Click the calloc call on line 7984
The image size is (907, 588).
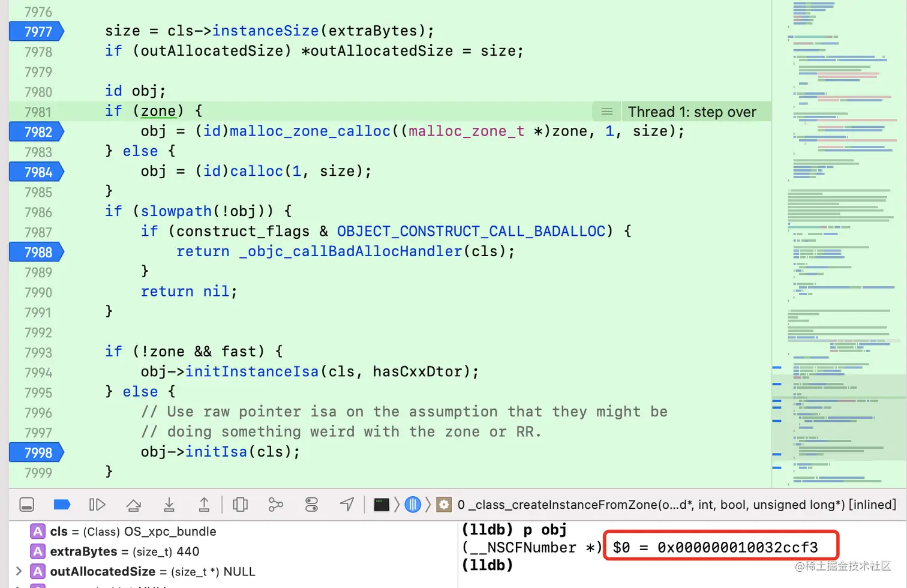coord(257,171)
